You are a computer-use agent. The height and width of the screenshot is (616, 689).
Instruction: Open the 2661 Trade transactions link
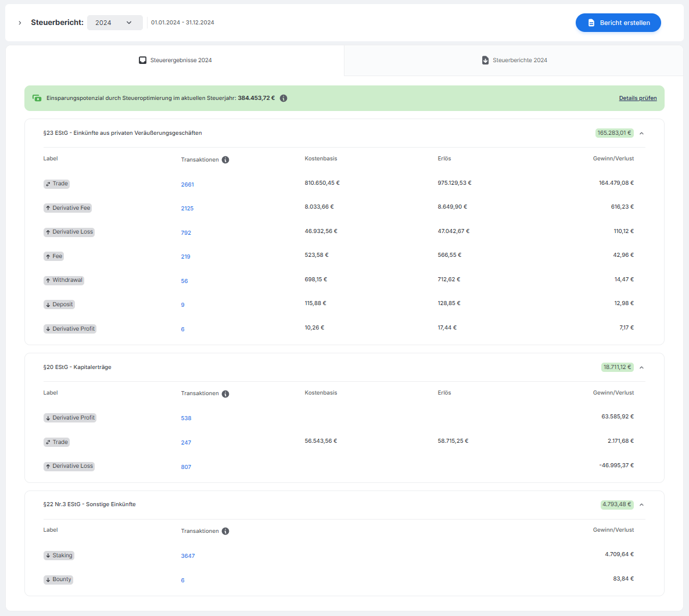coord(187,185)
